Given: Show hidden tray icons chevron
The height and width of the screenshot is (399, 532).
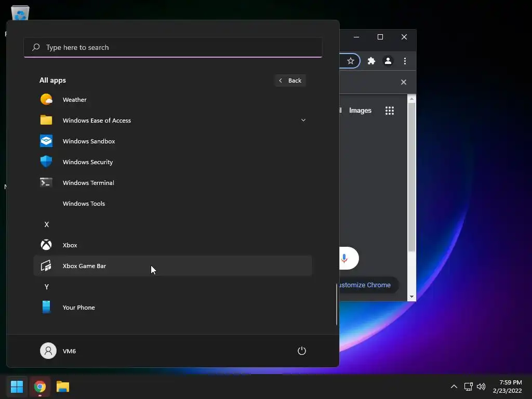Looking at the screenshot, I should (x=454, y=387).
